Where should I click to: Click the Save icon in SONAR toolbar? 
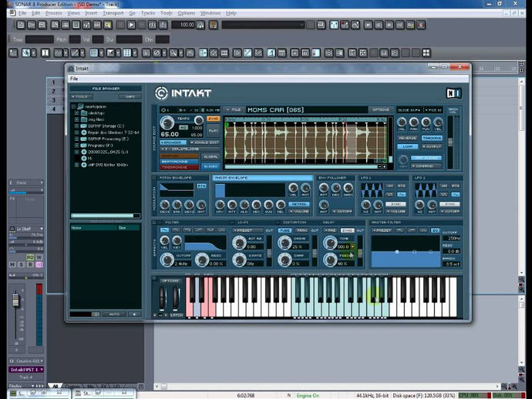pyautogui.click(x=42, y=25)
